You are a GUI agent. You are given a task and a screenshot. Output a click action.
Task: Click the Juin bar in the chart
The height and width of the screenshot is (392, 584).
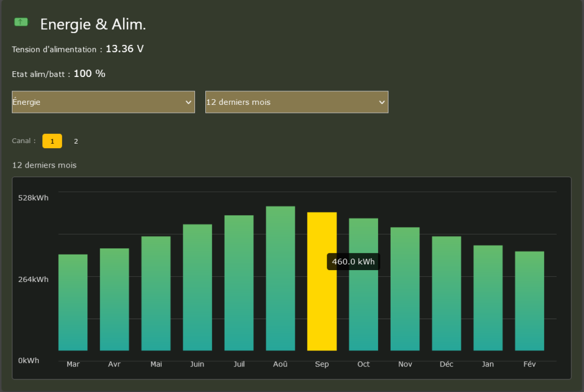coord(197,287)
